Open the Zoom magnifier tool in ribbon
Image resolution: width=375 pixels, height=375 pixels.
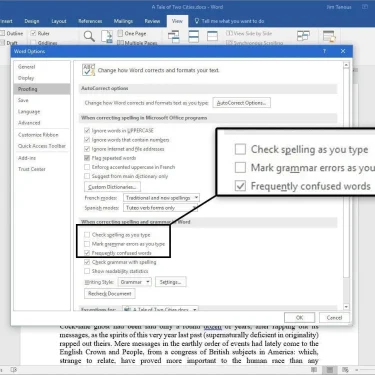point(89,36)
